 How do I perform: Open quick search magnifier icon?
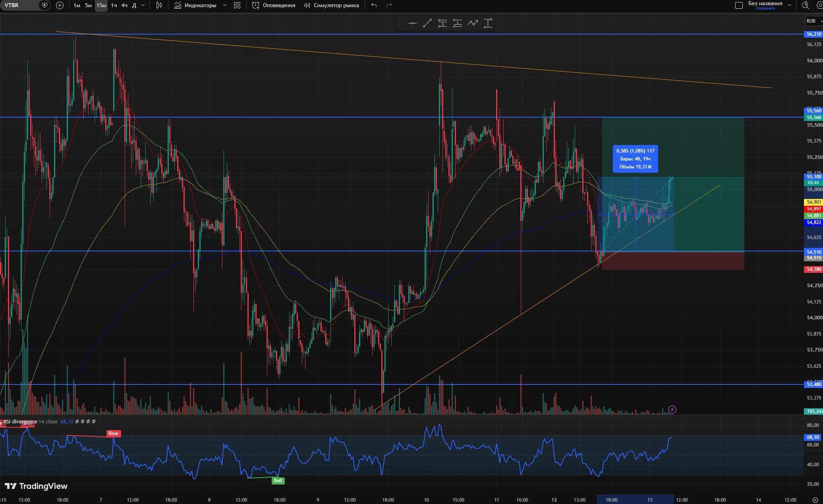[805, 6]
